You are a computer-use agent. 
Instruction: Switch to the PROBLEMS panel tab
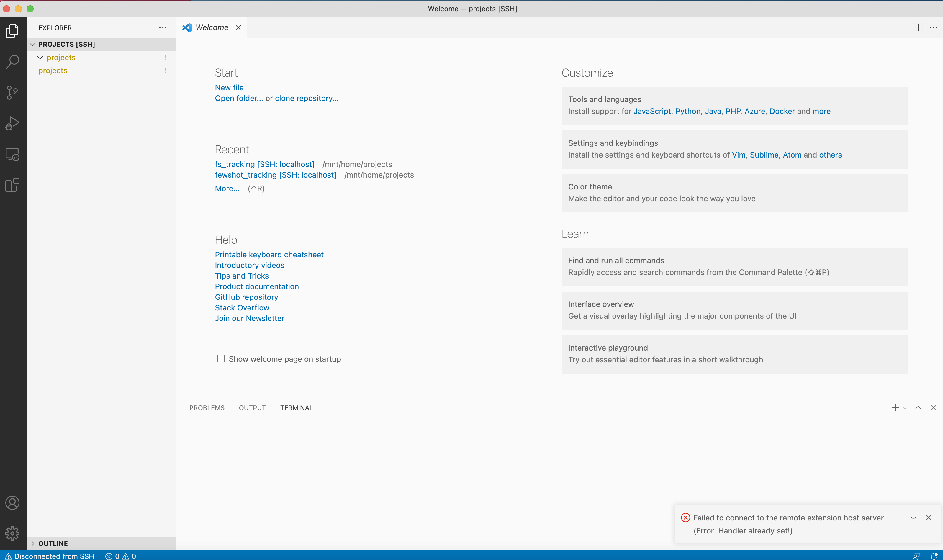pyautogui.click(x=207, y=408)
